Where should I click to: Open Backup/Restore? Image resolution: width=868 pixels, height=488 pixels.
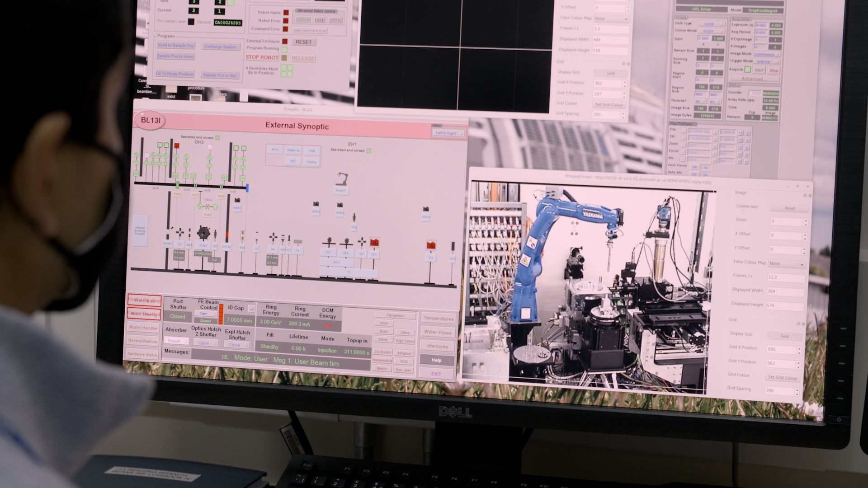click(x=143, y=341)
